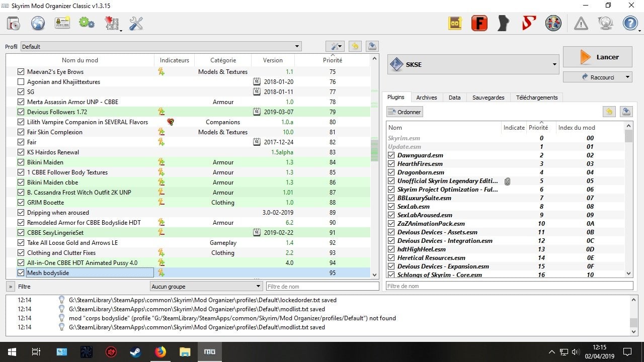Click the Vault Boy shortcut icon

[x=553, y=23]
